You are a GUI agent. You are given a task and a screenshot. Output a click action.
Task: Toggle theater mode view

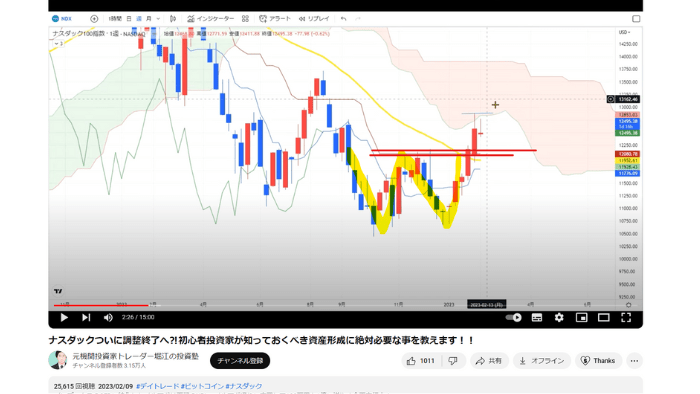(604, 317)
